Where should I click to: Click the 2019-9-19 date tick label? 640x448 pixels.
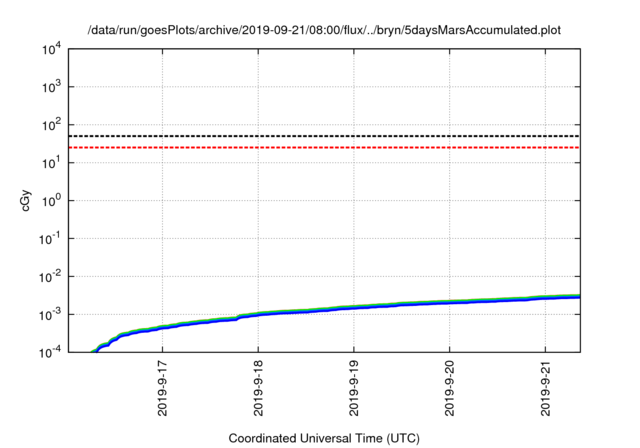[x=354, y=388]
